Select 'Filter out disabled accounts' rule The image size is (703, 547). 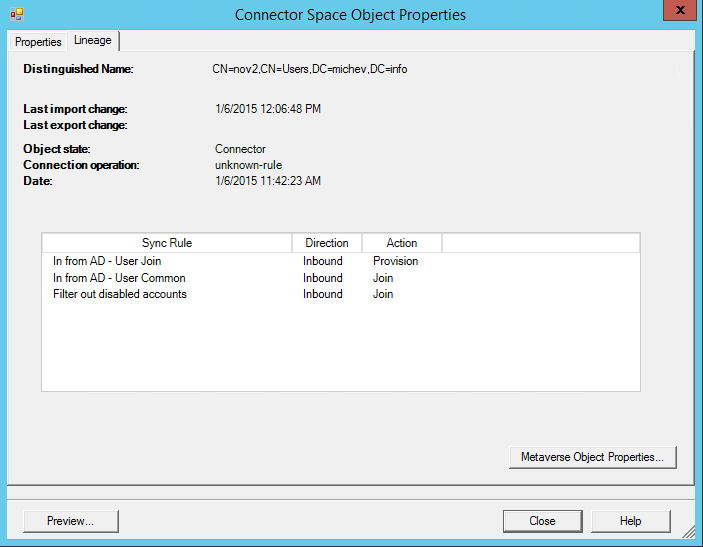[x=120, y=294]
